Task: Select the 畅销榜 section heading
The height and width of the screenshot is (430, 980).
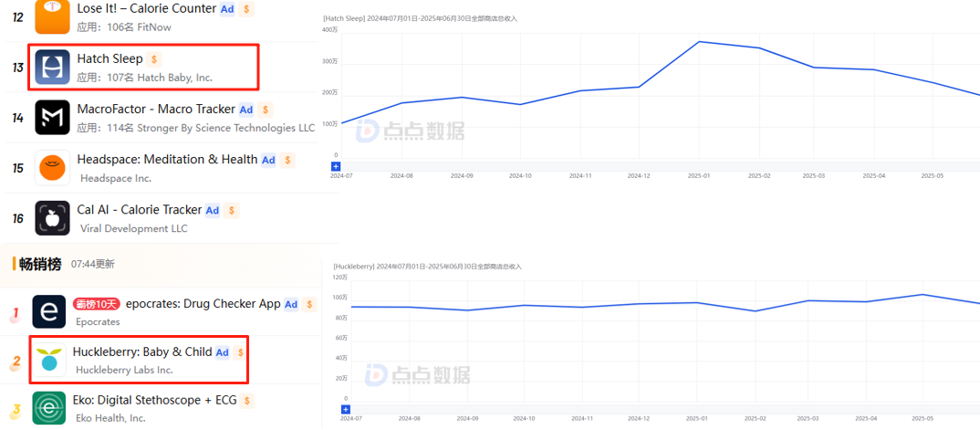Action: 40,264
